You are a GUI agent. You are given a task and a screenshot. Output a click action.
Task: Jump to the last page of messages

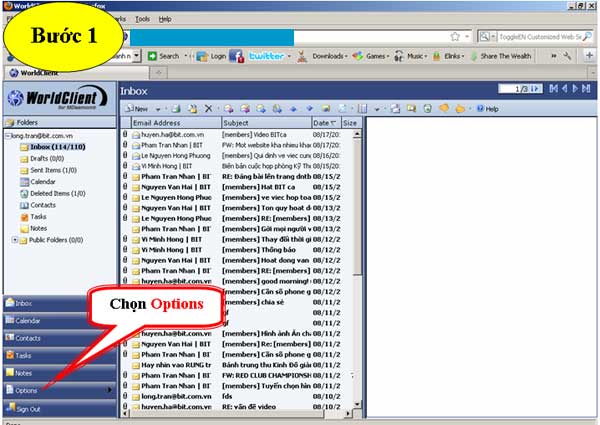point(586,89)
